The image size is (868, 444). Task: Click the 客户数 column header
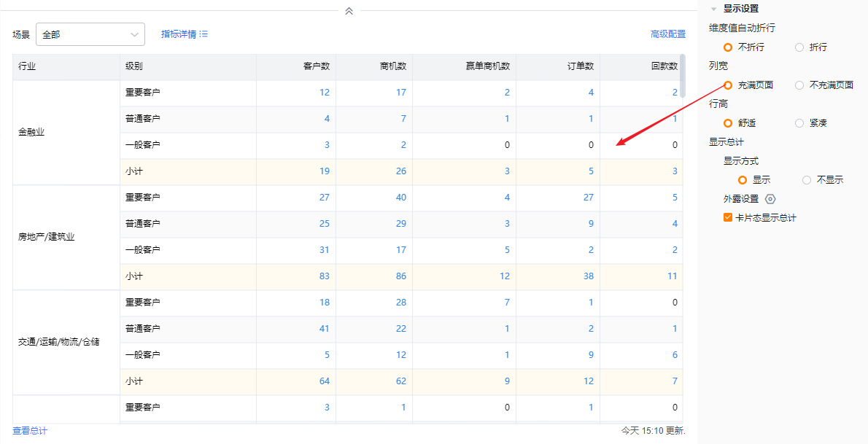point(317,66)
